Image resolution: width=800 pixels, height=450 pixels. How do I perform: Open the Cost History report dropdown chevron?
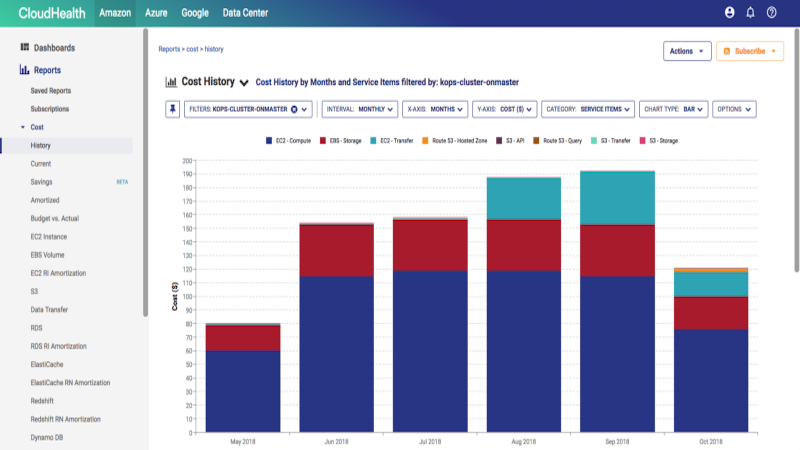(244, 83)
